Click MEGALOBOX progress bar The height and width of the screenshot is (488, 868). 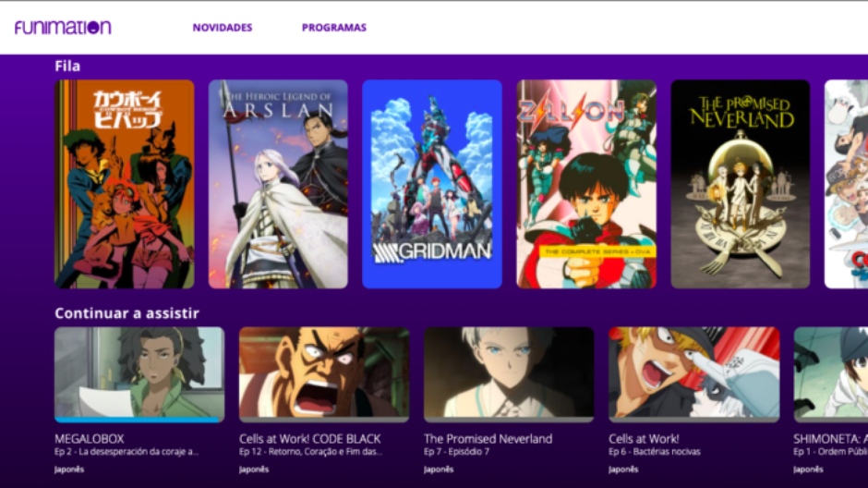pos(139,420)
